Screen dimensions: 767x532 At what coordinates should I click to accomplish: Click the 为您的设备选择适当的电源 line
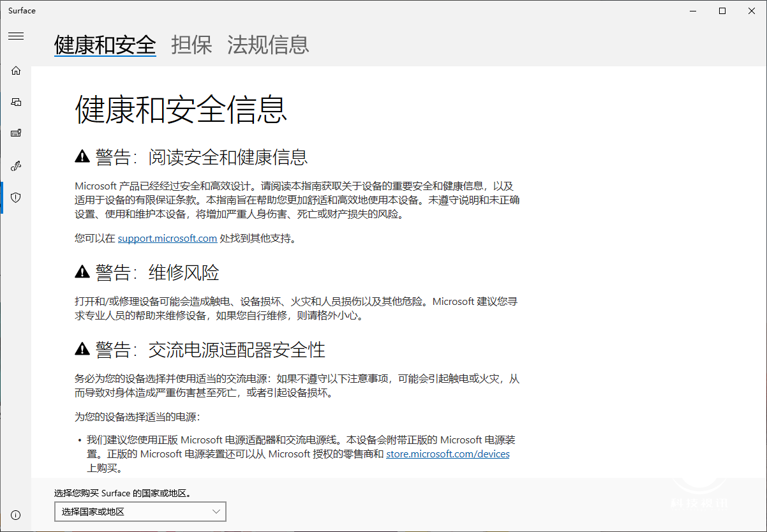(x=137, y=417)
